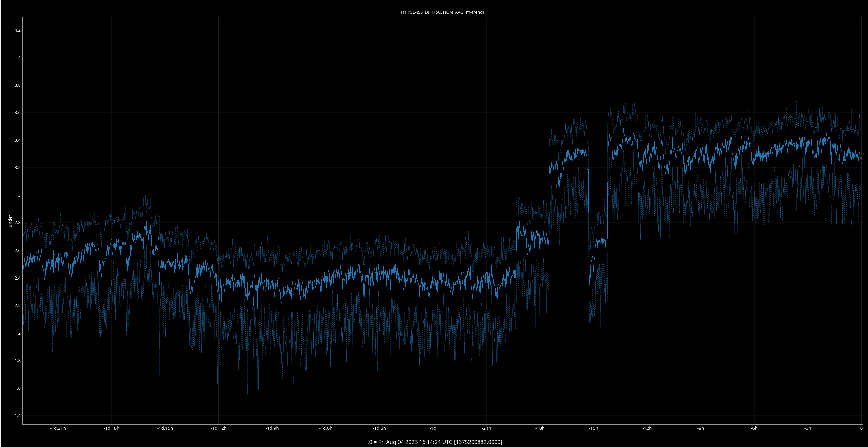The image size is (868, 447).
Task: Click the 1.4 y-axis tick label
Action: [17, 415]
